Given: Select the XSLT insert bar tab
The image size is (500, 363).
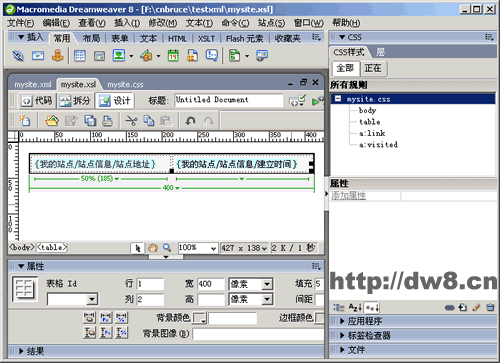Looking at the screenshot, I should pyautogui.click(x=206, y=39).
